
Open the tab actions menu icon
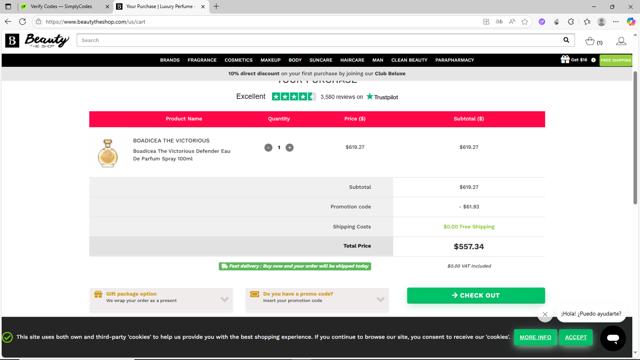pos(8,7)
